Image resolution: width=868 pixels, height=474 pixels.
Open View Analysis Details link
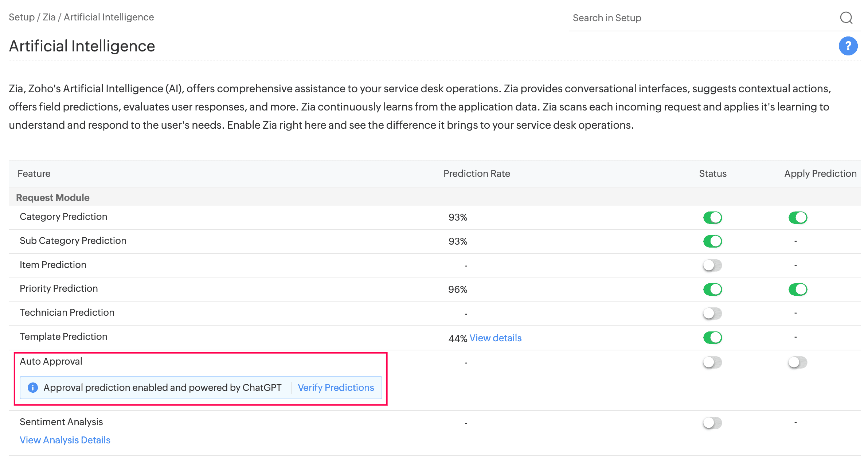pyautogui.click(x=65, y=440)
